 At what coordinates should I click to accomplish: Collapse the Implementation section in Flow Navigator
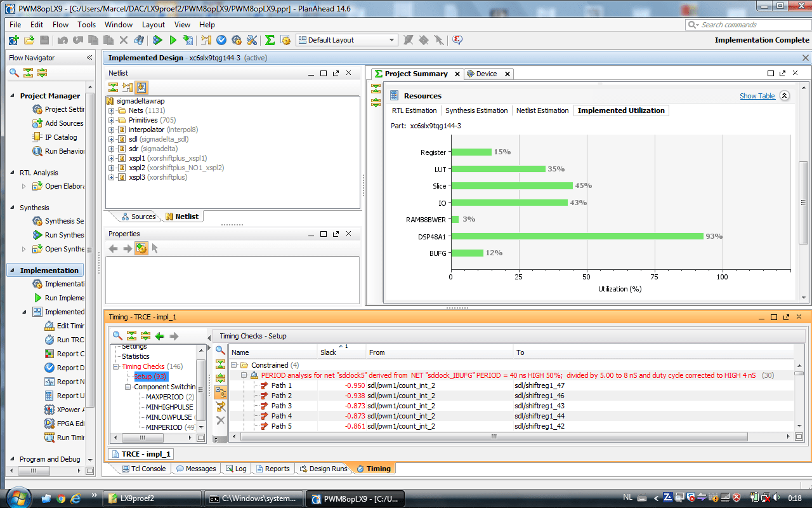point(13,271)
